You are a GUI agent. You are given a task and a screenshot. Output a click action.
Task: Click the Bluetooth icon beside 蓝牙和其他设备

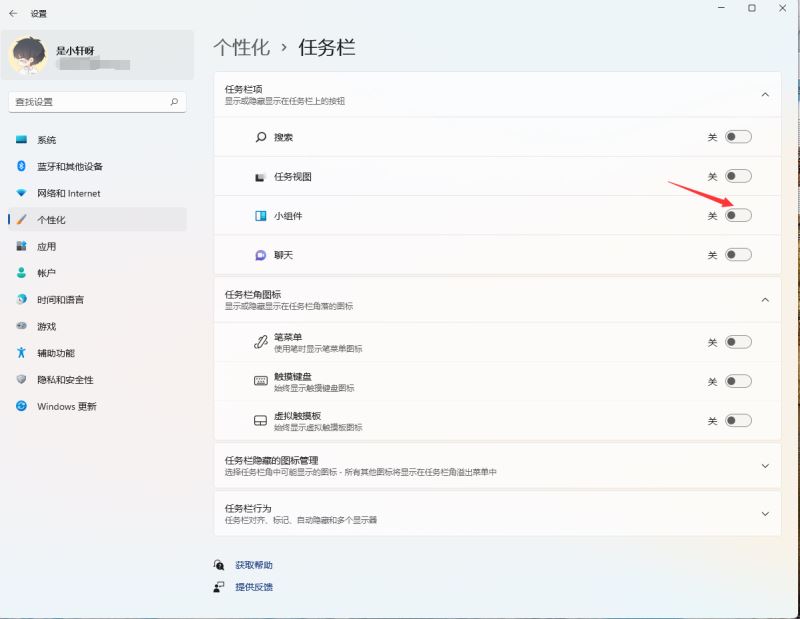(21, 166)
